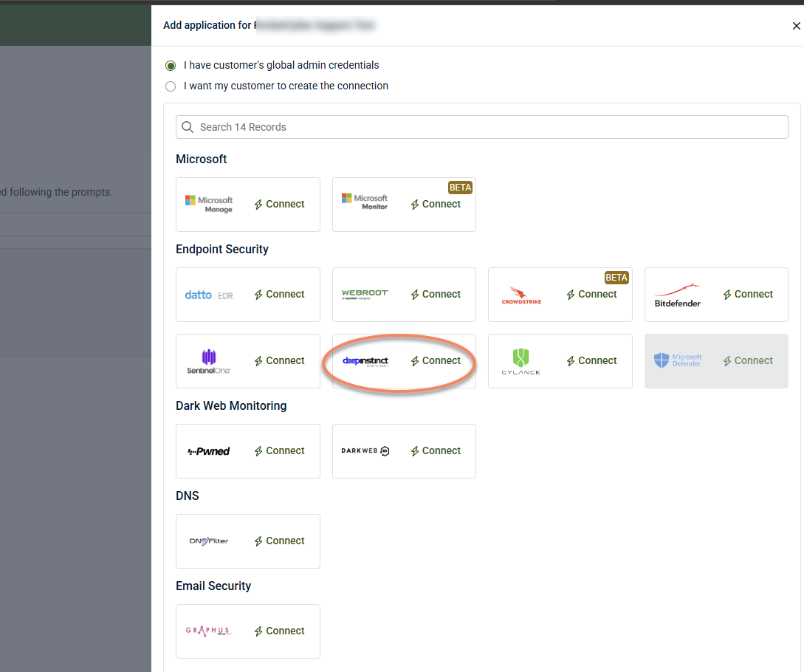Connect Deep Instinct
The height and width of the screenshot is (672, 804).
point(436,361)
